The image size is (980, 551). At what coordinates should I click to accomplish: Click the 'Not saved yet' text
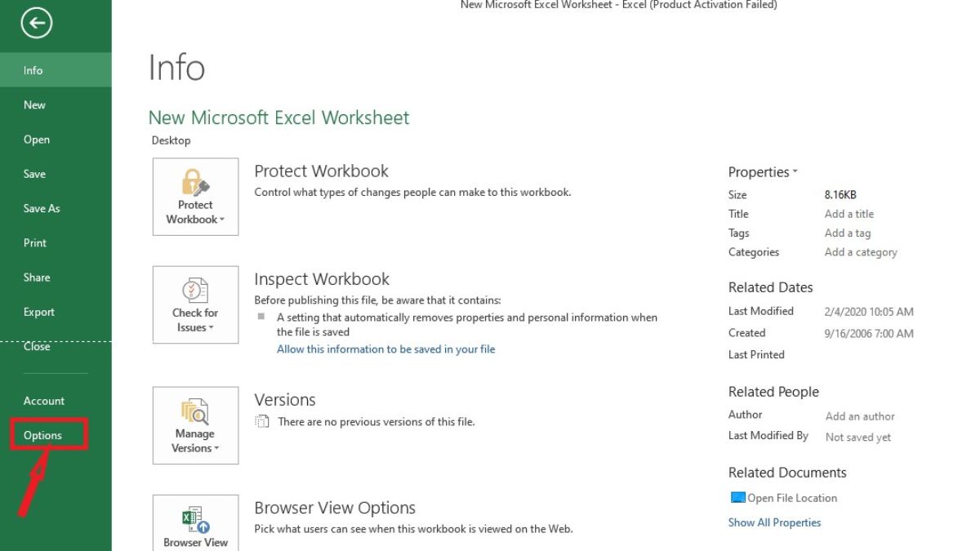click(x=858, y=438)
